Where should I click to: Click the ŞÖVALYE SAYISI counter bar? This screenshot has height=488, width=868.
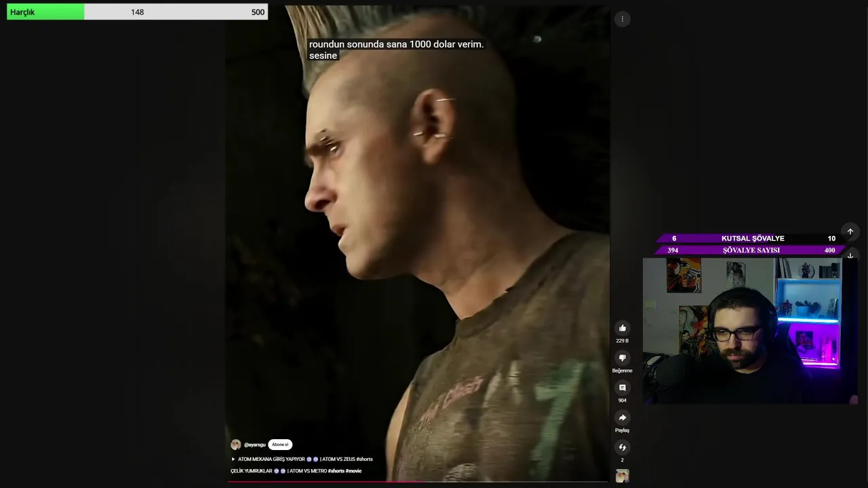[749, 250]
